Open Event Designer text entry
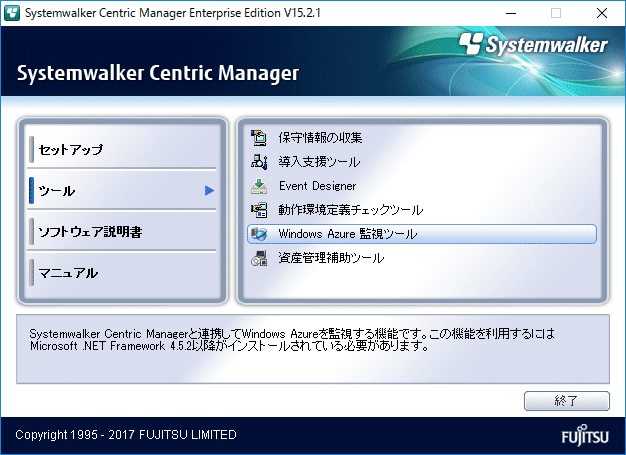The width and height of the screenshot is (626, 455). tap(317, 186)
